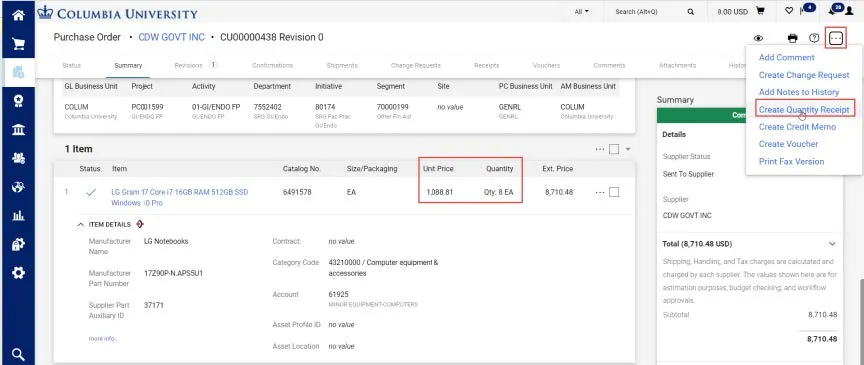Click the eye view icon near the print icon
Screen dimensions: 864x365
[x=759, y=38]
